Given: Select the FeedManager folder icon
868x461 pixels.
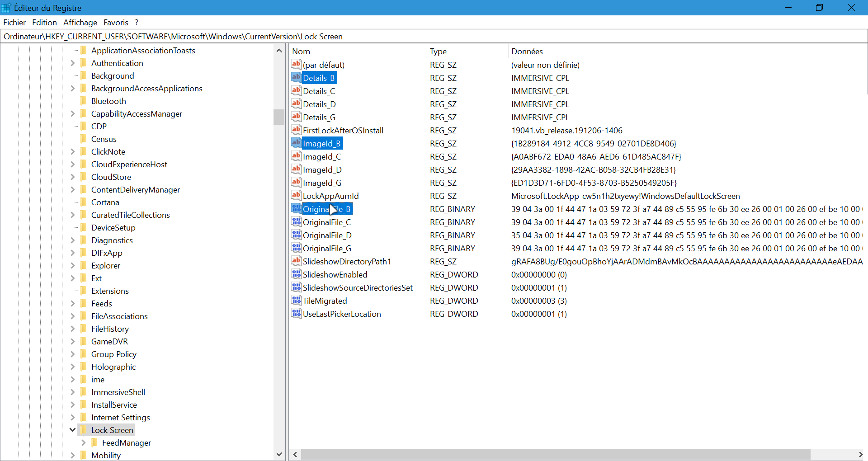Looking at the screenshot, I should coord(94,442).
